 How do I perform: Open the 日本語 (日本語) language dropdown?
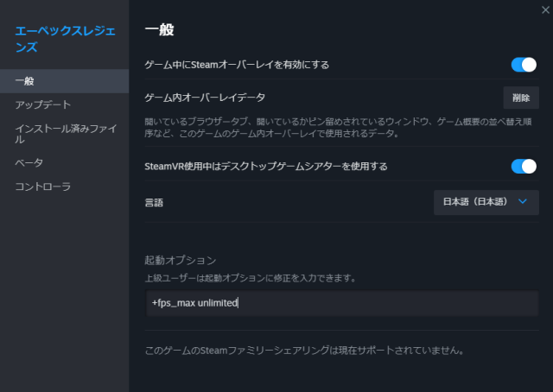click(x=486, y=202)
